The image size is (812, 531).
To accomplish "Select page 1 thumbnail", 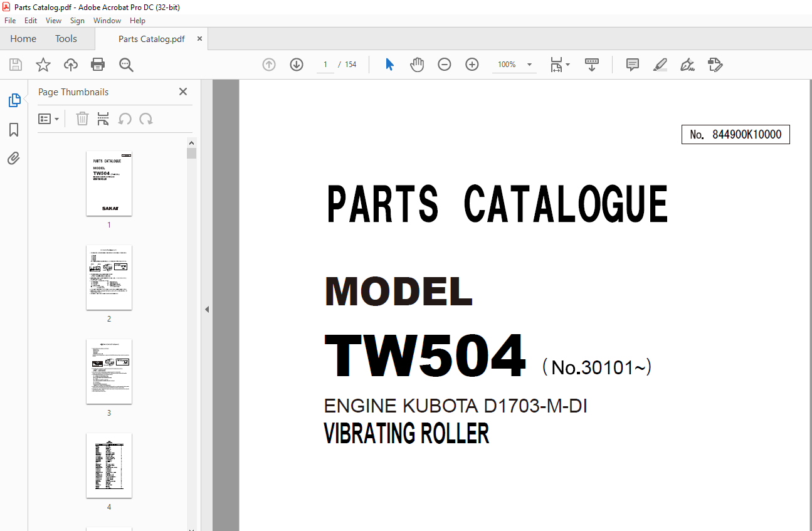I will [109, 184].
